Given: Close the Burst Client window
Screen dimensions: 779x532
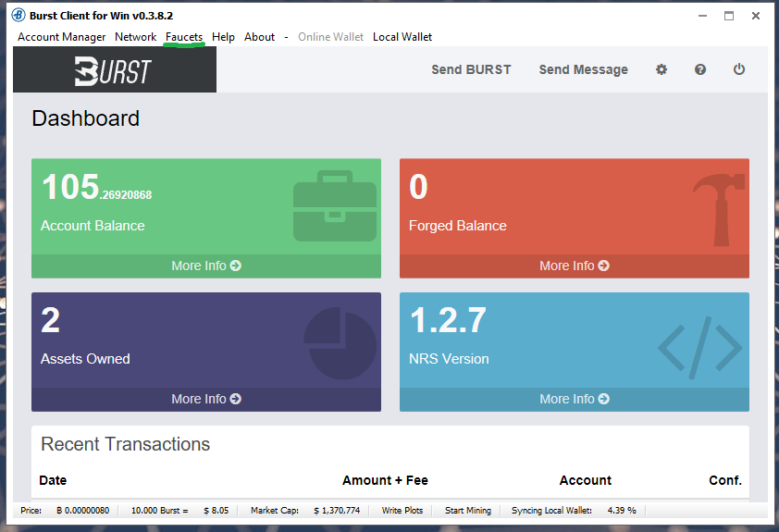Looking at the screenshot, I should pos(756,16).
